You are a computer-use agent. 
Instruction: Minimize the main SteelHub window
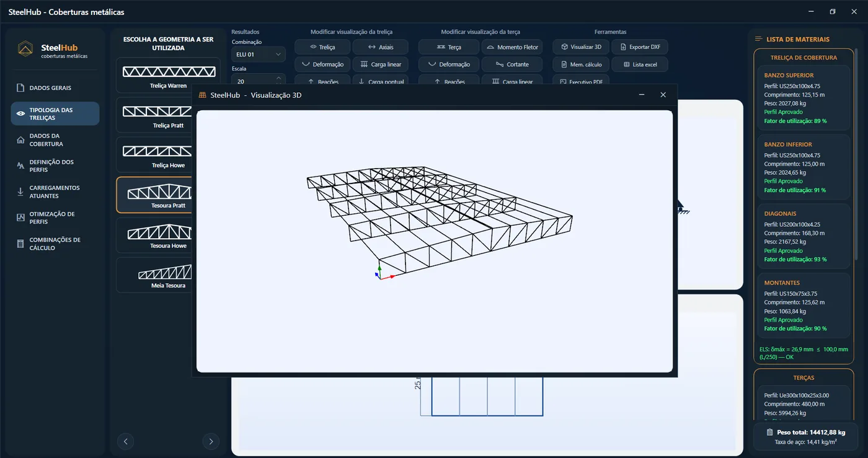click(x=812, y=12)
